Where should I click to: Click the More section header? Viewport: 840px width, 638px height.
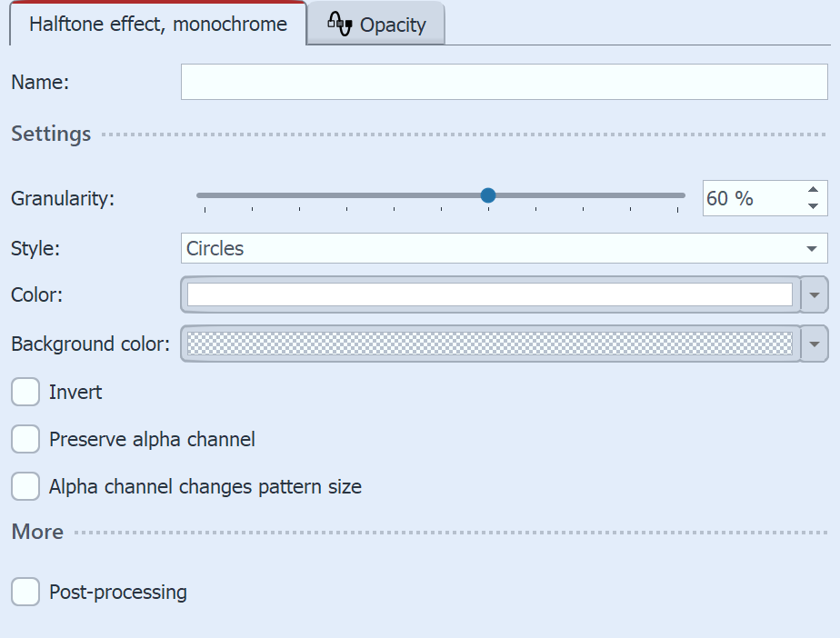click(x=37, y=533)
